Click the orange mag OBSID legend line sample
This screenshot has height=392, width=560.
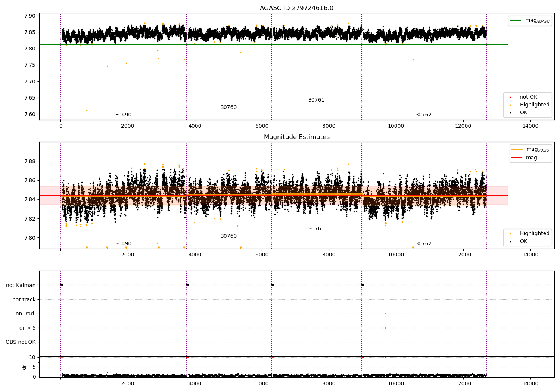click(x=517, y=149)
